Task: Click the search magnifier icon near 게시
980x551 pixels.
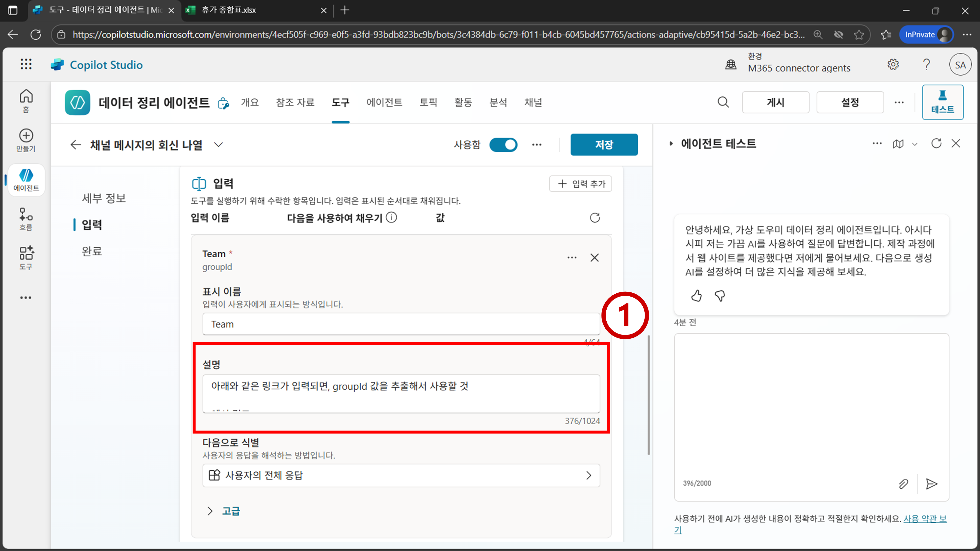Action: click(x=723, y=102)
